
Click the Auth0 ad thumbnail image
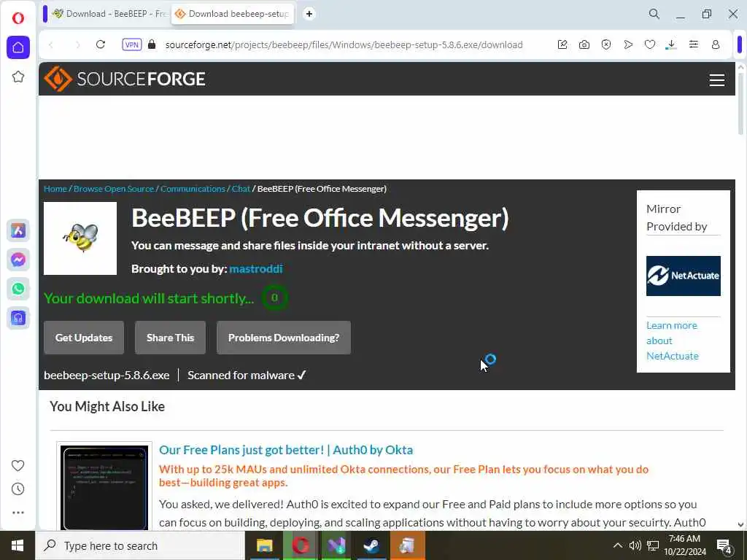click(104, 487)
